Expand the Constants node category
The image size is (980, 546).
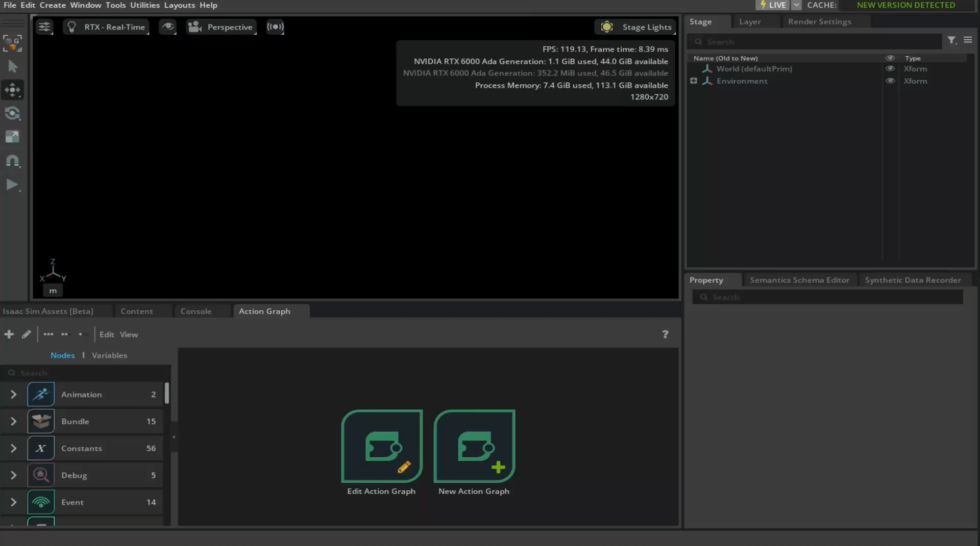pos(14,449)
